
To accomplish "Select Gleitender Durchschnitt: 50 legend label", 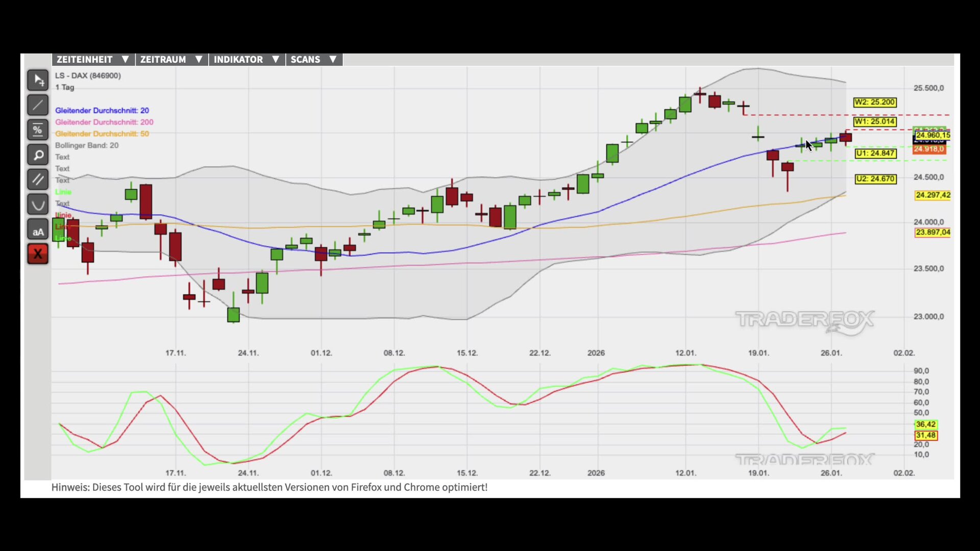I will coord(102,134).
